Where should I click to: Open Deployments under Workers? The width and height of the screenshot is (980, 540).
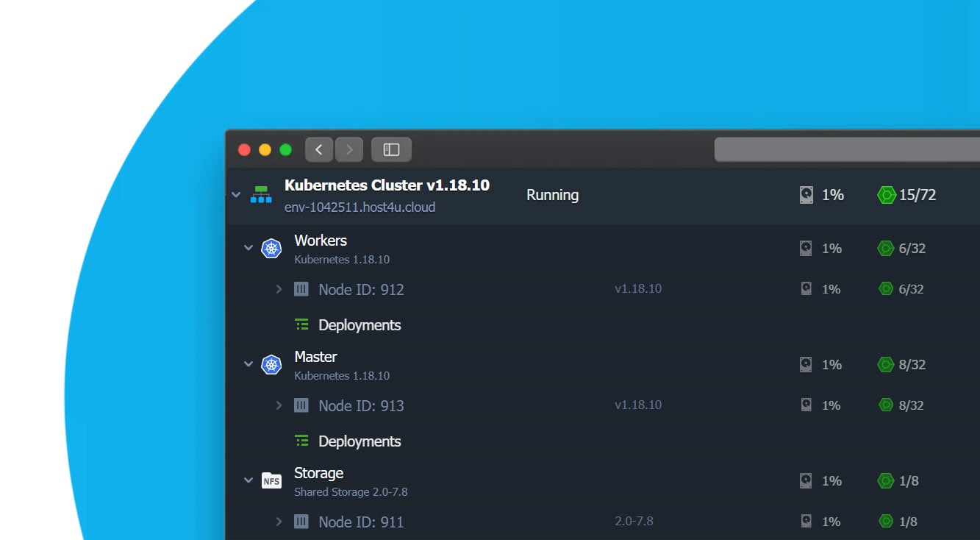360,325
